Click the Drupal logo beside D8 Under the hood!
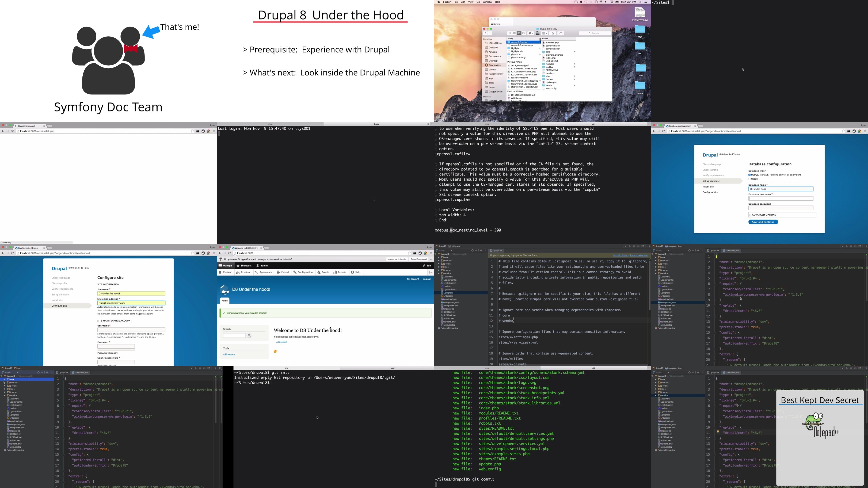Screen dimensions: 868x488 click(x=224, y=290)
